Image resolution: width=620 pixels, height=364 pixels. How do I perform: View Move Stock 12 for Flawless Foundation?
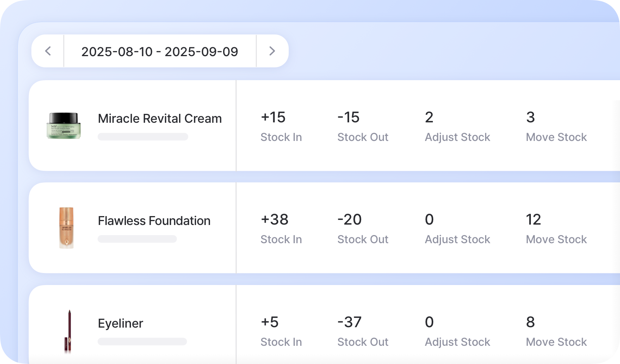coord(533,220)
